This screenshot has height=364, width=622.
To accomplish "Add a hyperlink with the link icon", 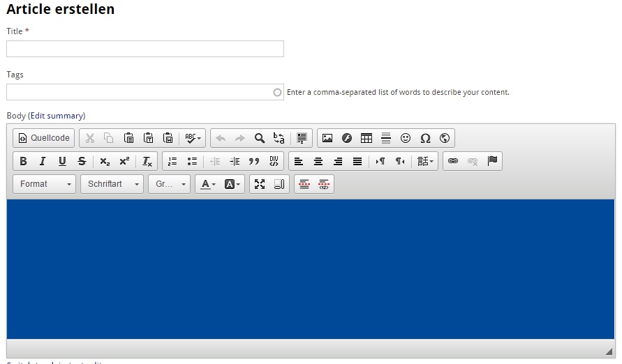I will click(453, 161).
